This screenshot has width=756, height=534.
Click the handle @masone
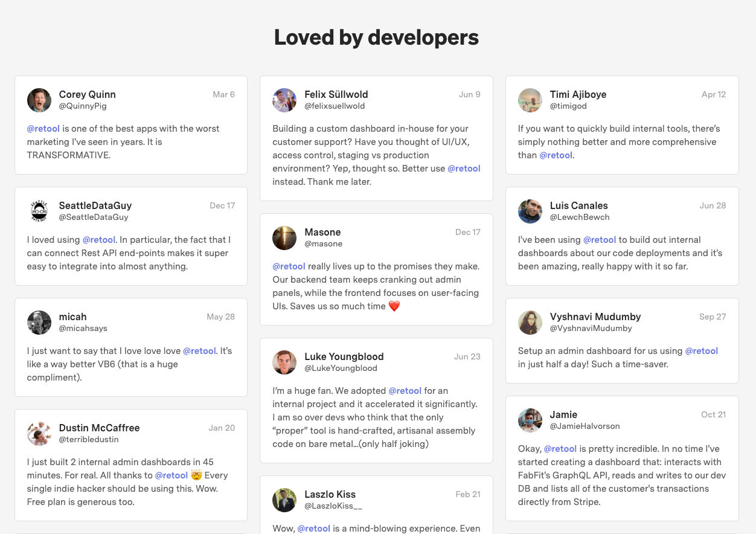324,244
